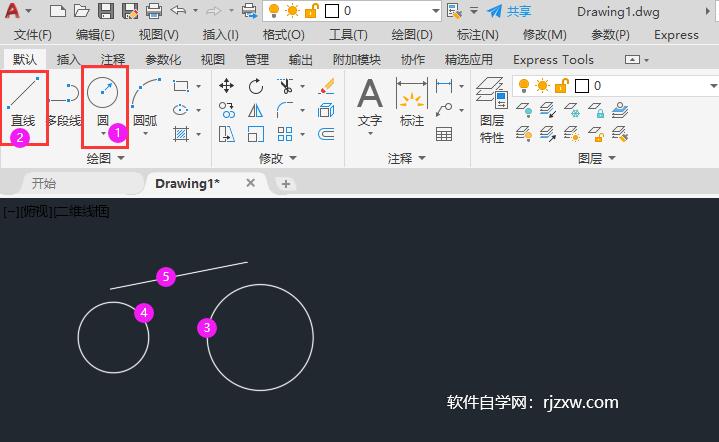
Task: Toggle layer lock in ribbon layer box
Action: [562, 86]
